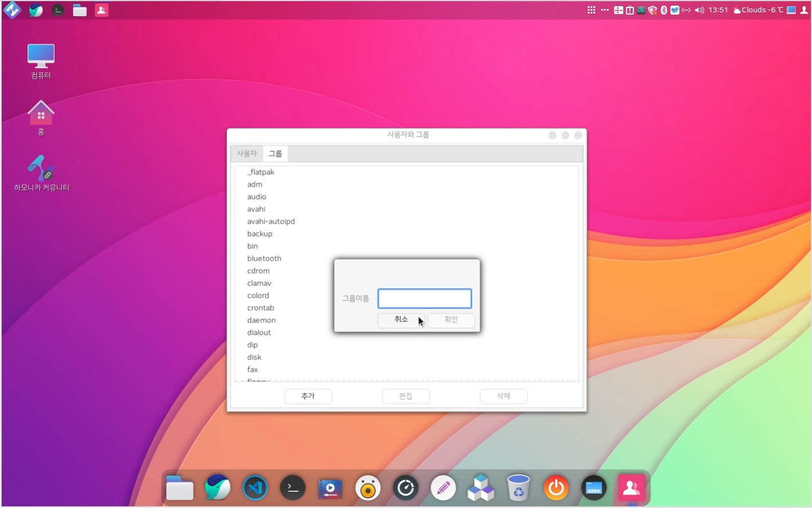Click the 취소 button in dialog

click(x=401, y=319)
